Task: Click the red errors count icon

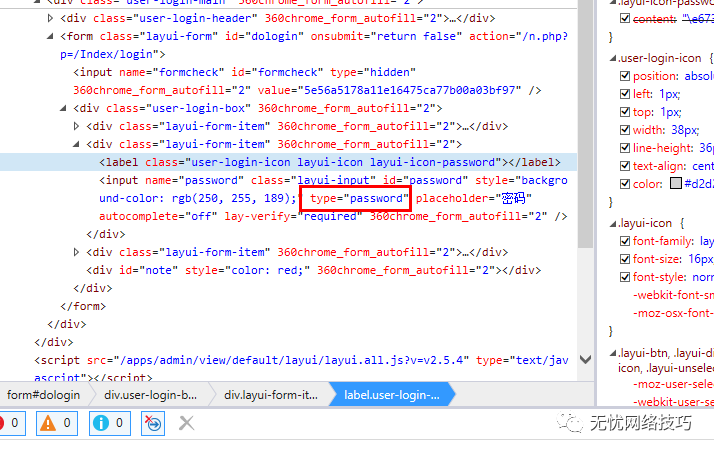Action: point(1,423)
